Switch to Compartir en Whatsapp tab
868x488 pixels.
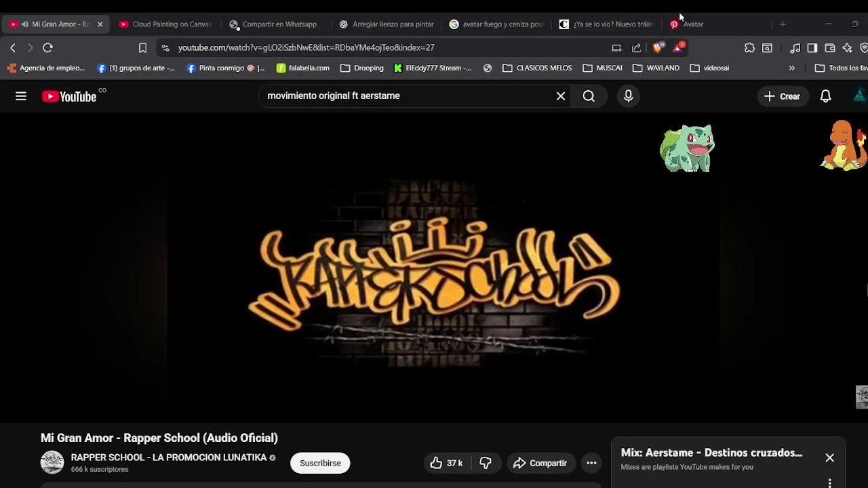[273, 24]
